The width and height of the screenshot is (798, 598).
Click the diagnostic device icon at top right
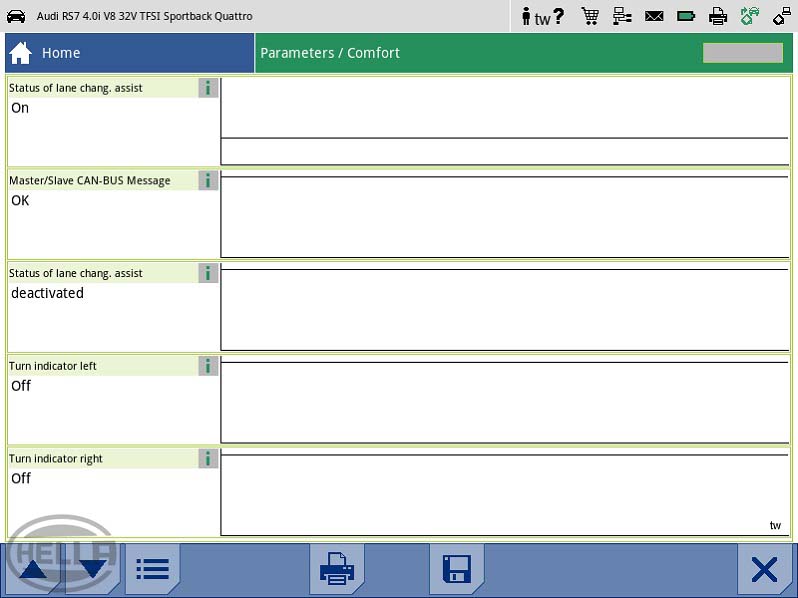[x=781, y=16]
